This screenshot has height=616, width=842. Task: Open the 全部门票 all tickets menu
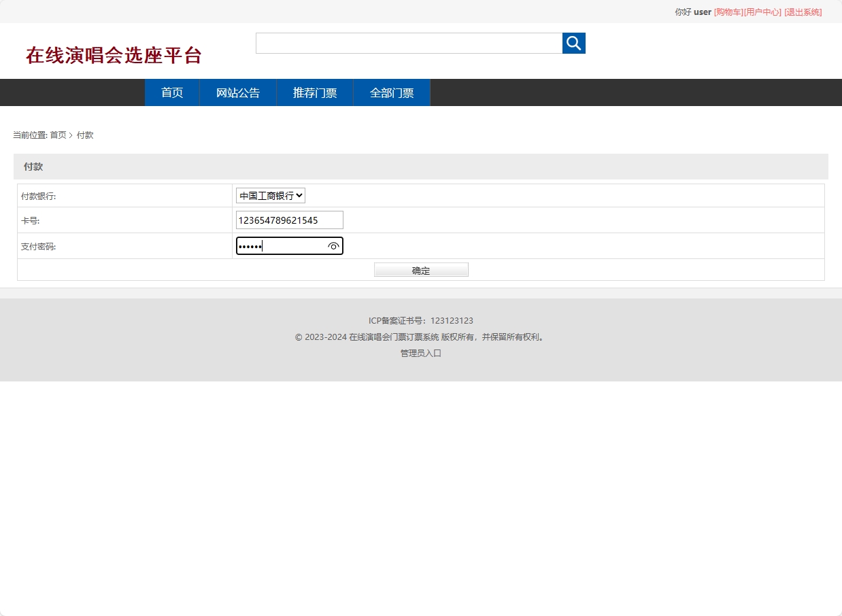(x=391, y=92)
